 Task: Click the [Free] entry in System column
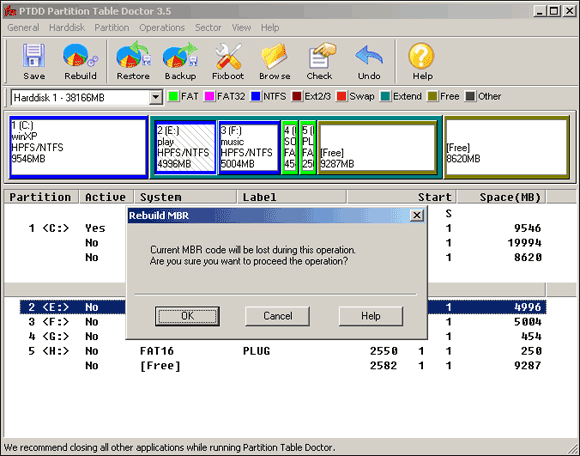[x=160, y=366]
